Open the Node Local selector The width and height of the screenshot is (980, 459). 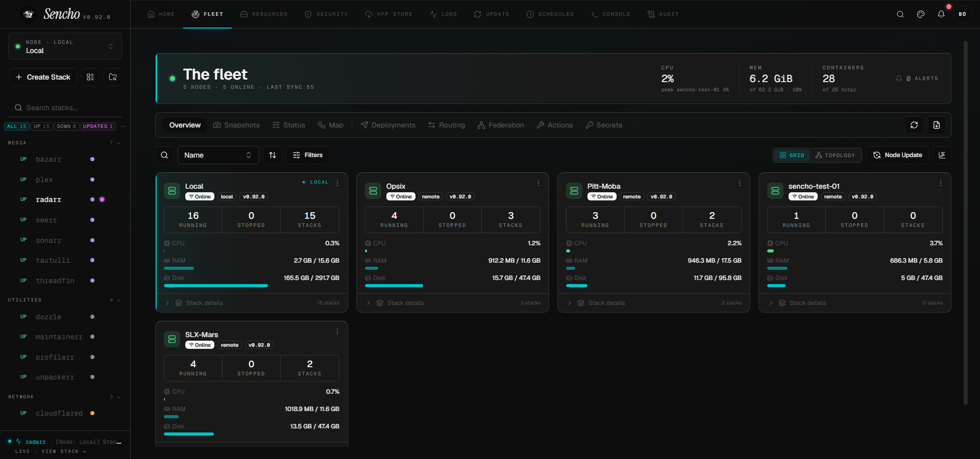point(65,46)
